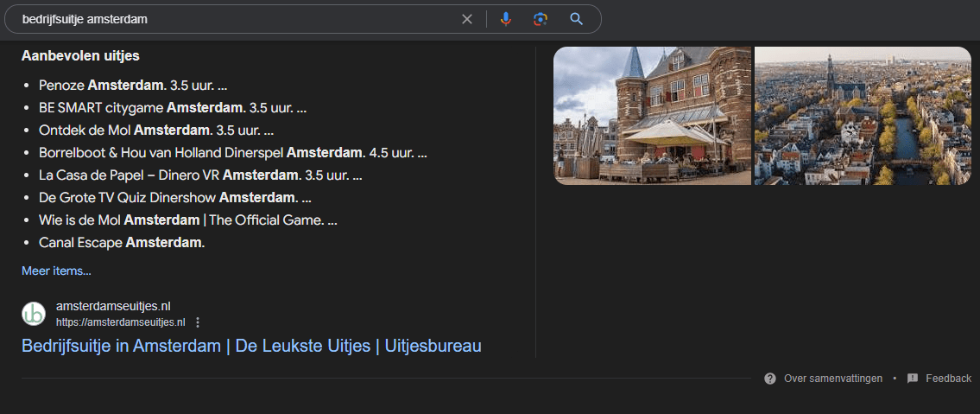Image resolution: width=980 pixels, height=414 pixels.
Task: Click the question mark help icon
Action: (770, 379)
